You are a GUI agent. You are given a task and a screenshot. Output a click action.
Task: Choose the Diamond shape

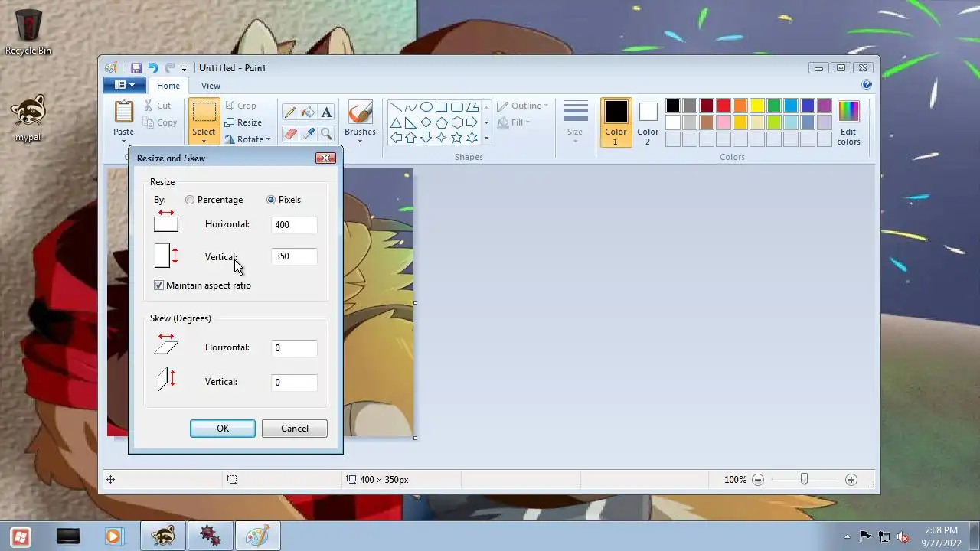click(426, 122)
